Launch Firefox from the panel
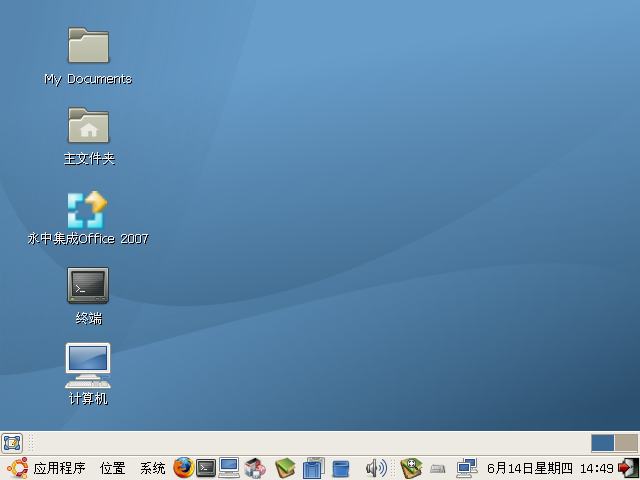 pos(184,468)
